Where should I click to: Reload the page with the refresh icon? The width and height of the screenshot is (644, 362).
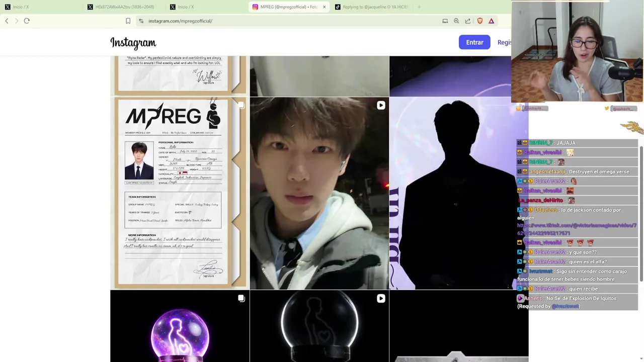(x=27, y=21)
